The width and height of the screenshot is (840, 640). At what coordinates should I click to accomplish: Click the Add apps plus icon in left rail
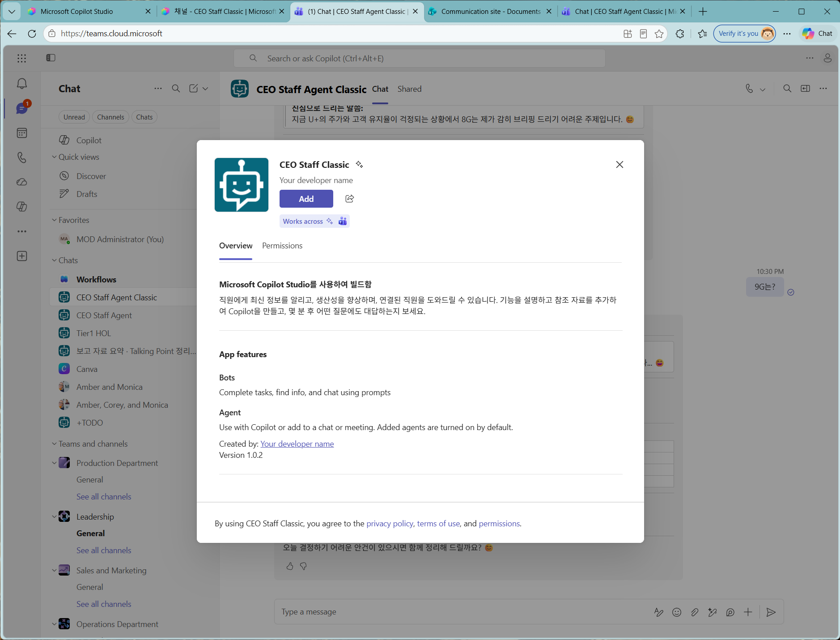(22, 256)
